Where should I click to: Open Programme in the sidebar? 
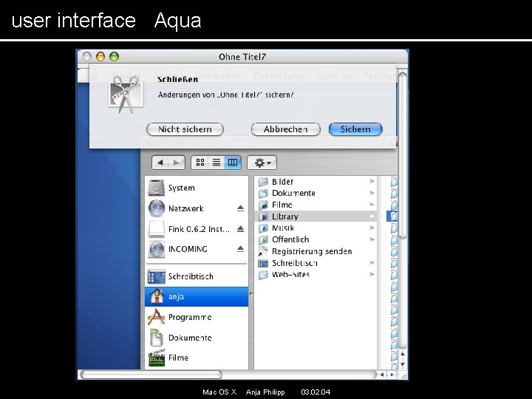(197, 317)
